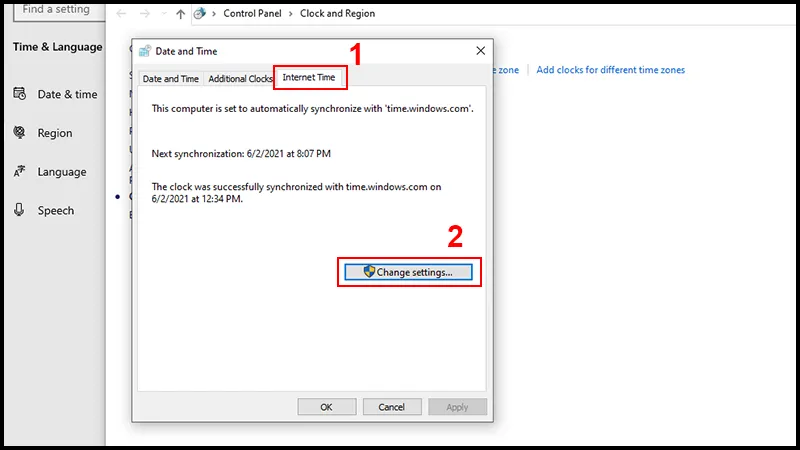This screenshot has height=450, width=800.
Task: Select the Speech microphone icon
Action: click(x=19, y=210)
